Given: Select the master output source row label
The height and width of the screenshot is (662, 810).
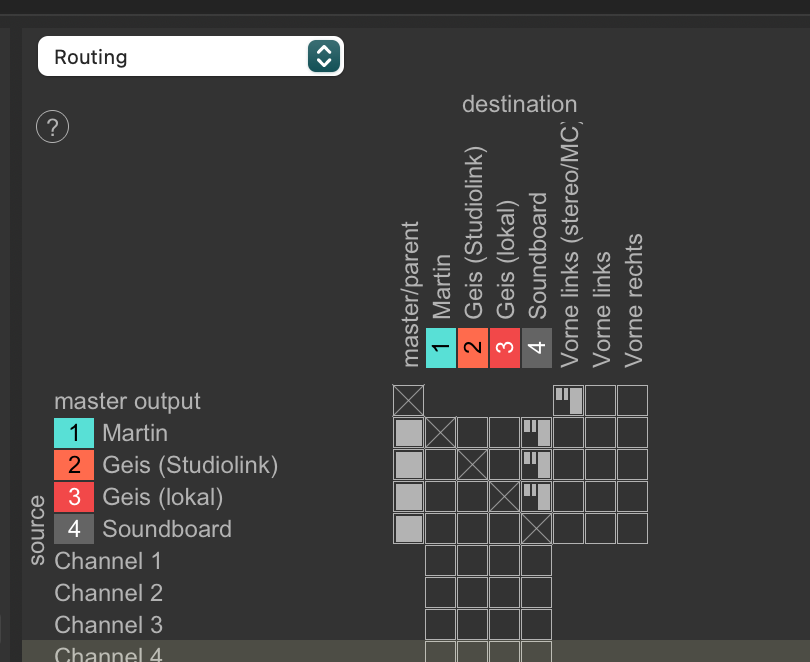Looking at the screenshot, I should (x=127, y=401).
